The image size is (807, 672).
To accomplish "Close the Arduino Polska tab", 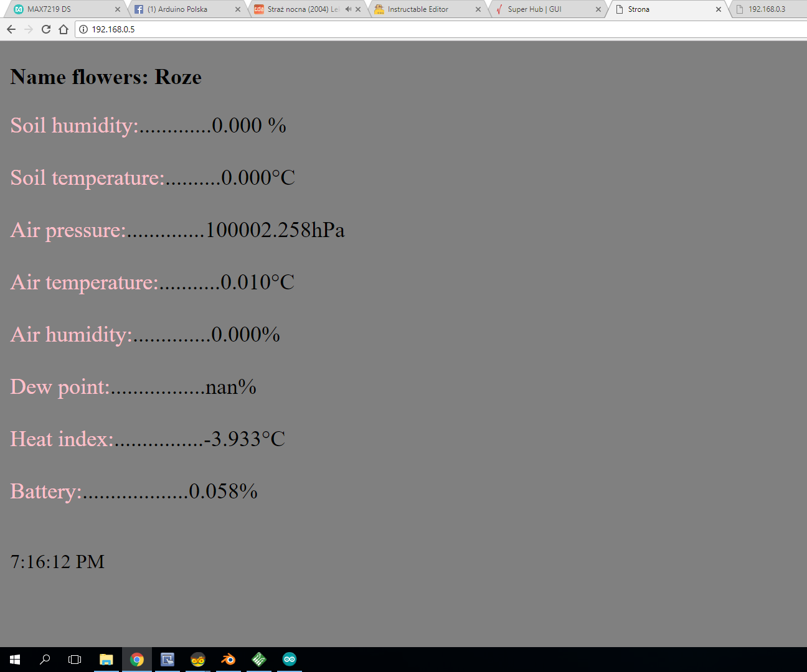I will [238, 9].
